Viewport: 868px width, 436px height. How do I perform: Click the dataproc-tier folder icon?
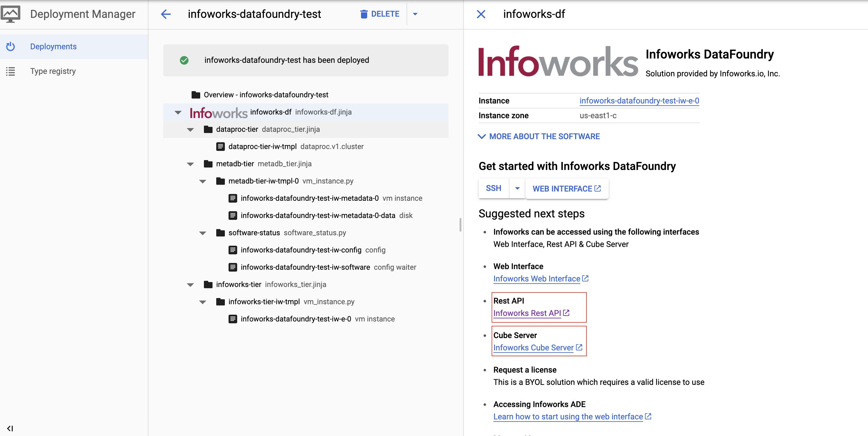(x=208, y=129)
